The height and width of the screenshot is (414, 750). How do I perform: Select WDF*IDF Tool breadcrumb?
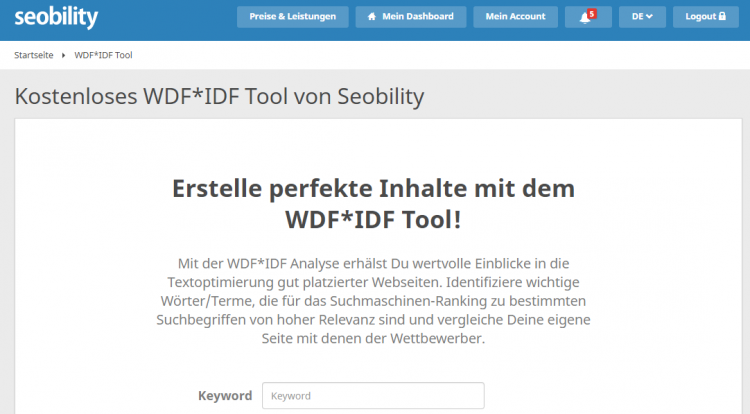pos(103,55)
